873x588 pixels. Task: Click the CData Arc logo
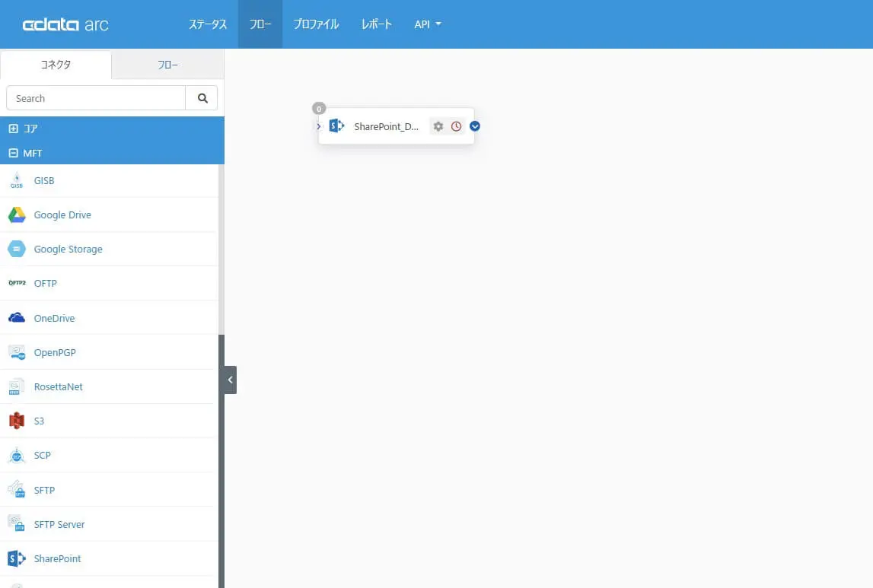tap(65, 24)
